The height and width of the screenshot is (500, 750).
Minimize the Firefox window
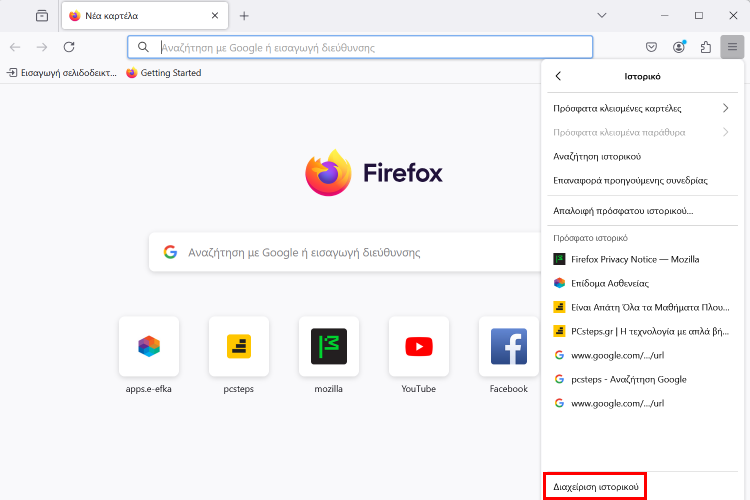point(664,16)
